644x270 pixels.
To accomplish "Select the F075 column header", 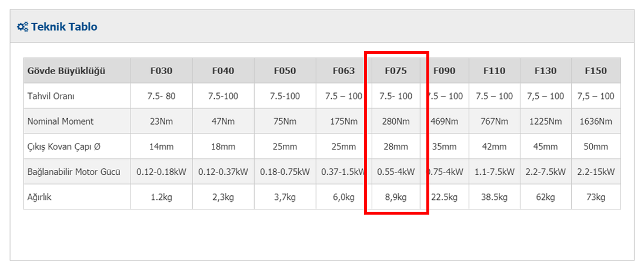I will point(396,71).
